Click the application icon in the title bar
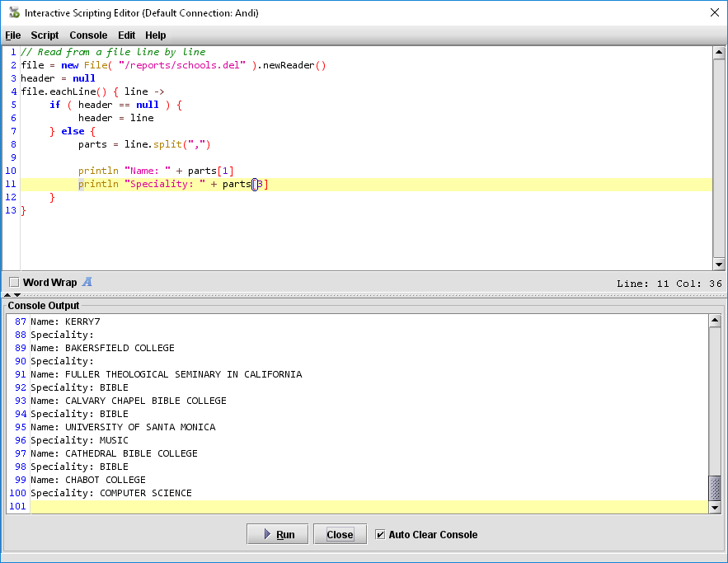 pyautogui.click(x=14, y=12)
